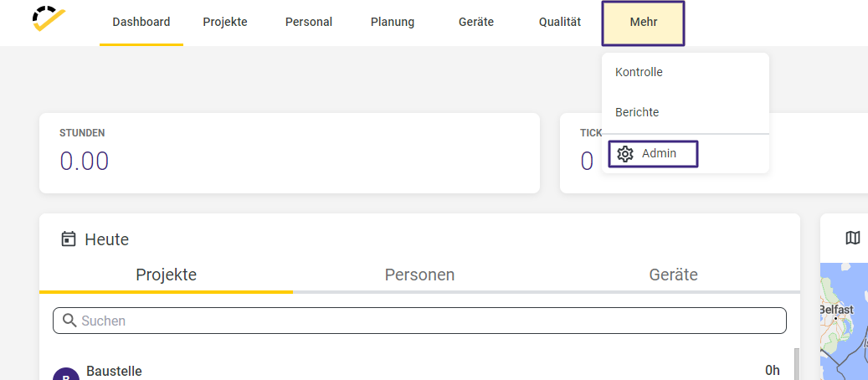The image size is (868, 380).
Task: Click the Suchen search field
Action: pos(419,321)
